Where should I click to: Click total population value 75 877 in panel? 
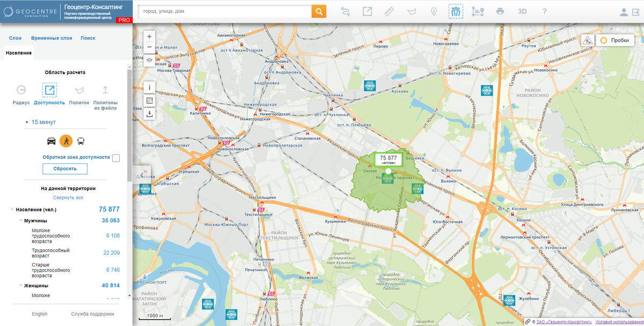(x=109, y=209)
